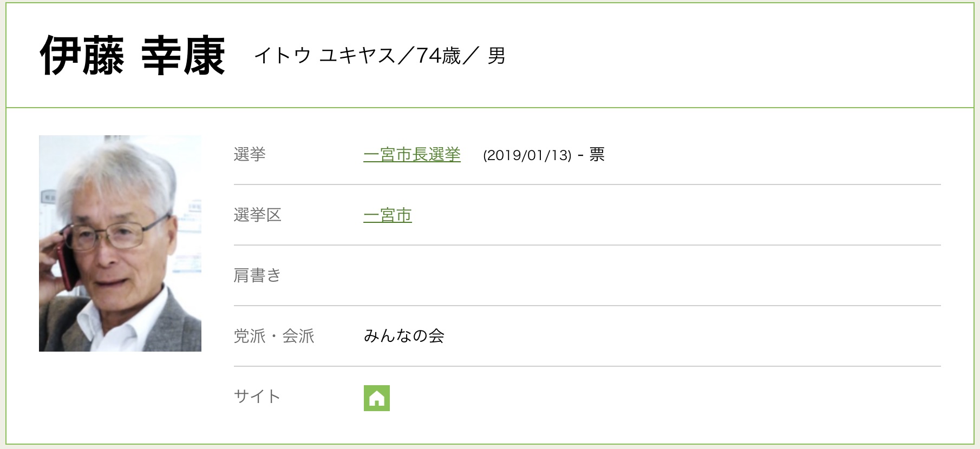Click the 選挙区 row label
The height and width of the screenshot is (449, 980).
point(257,215)
